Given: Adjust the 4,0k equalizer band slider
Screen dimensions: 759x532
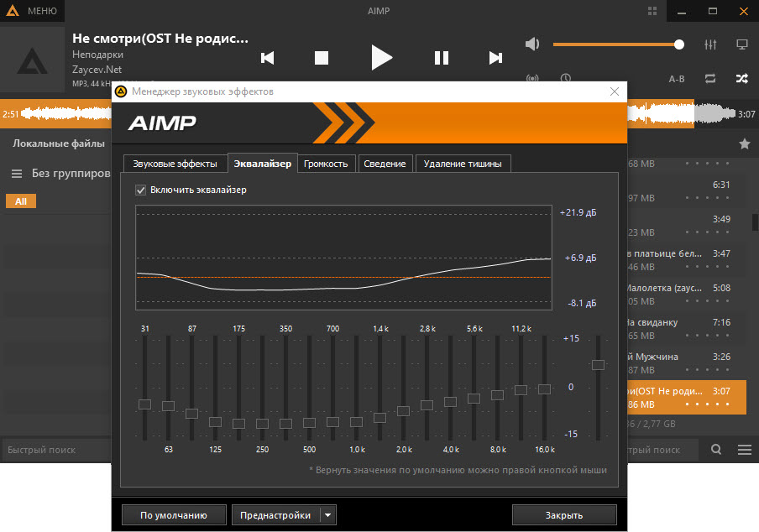Looking at the screenshot, I should [x=450, y=401].
